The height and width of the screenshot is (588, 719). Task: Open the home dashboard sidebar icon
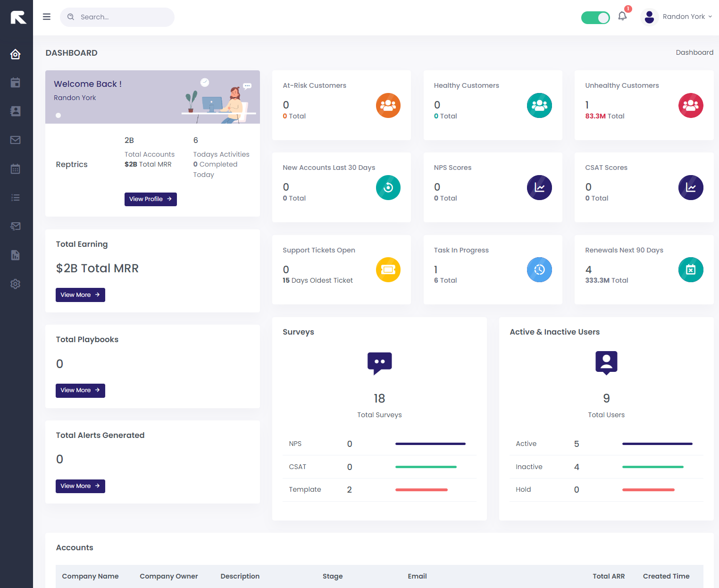click(x=16, y=54)
